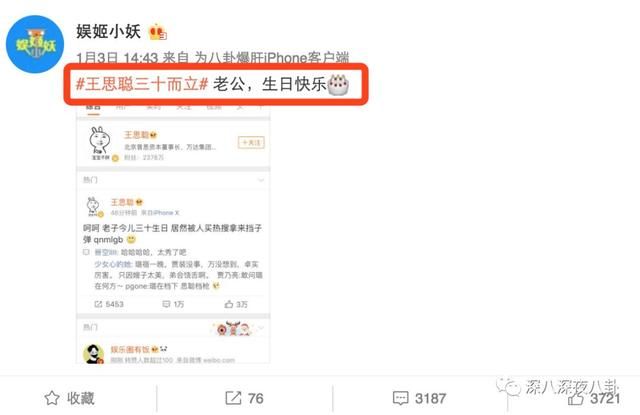Expand the chevron on the first 热门 row
Image resolution: width=640 pixels, height=415 pixels.
coord(261,180)
